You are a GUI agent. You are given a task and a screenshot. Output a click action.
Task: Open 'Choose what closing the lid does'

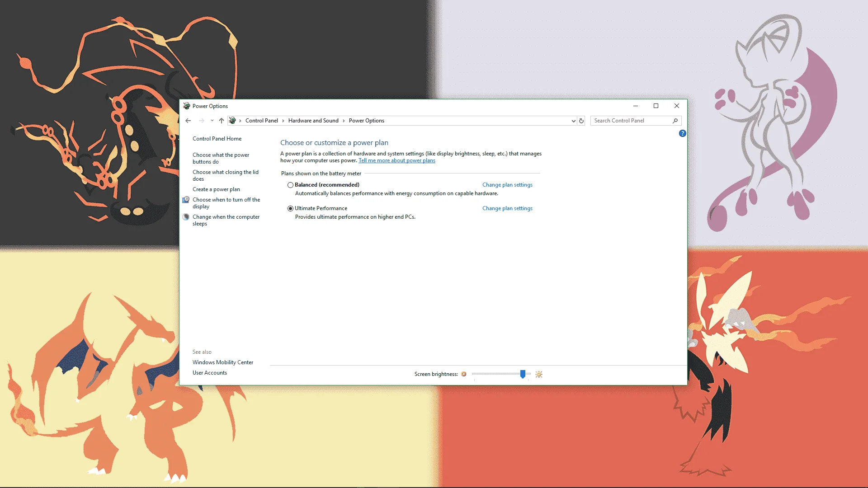pyautogui.click(x=226, y=175)
